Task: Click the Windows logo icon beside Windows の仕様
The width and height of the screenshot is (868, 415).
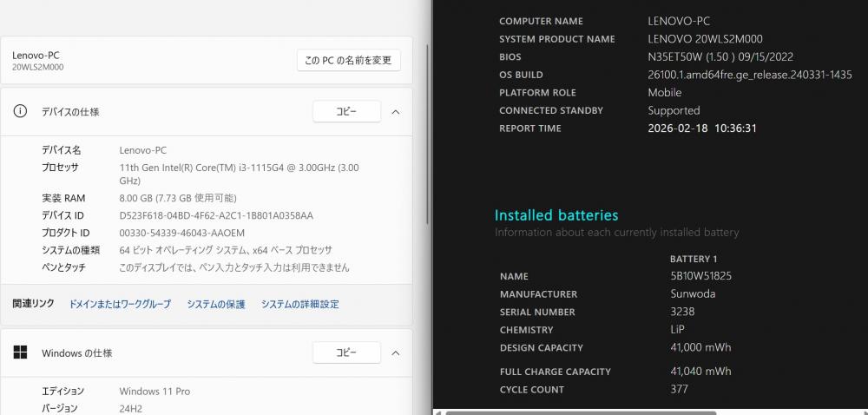Action: click(x=20, y=352)
